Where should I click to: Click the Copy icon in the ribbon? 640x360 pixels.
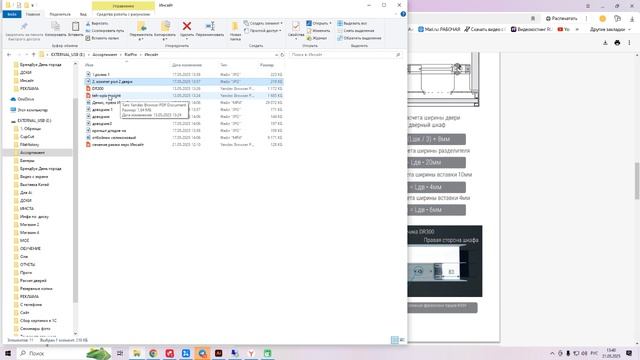tap(55, 27)
